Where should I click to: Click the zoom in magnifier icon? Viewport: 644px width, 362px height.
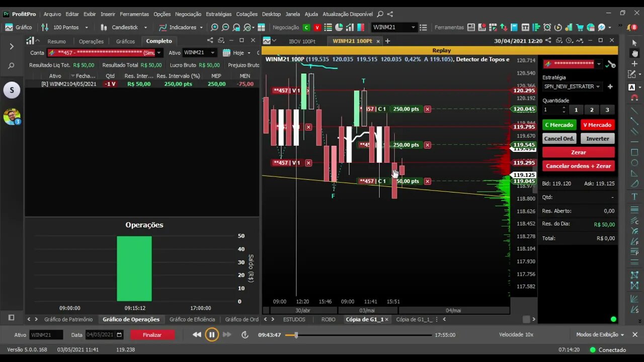click(x=215, y=27)
